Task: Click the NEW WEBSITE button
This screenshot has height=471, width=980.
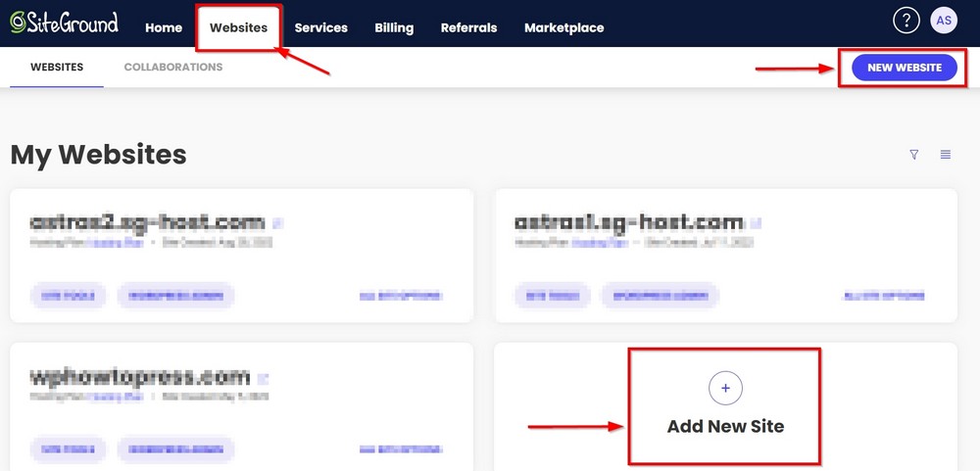Action: (905, 68)
